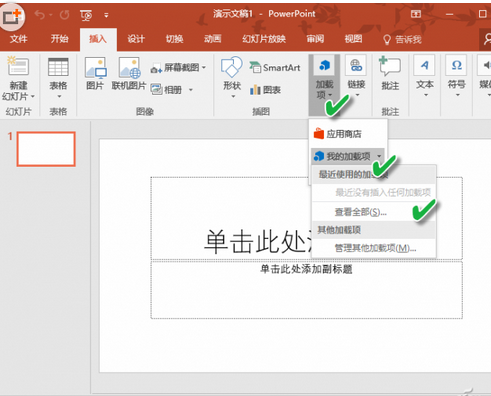The width and height of the screenshot is (491, 396).
Task: Click the Ribbon Display Options icon
Action: [416, 14]
